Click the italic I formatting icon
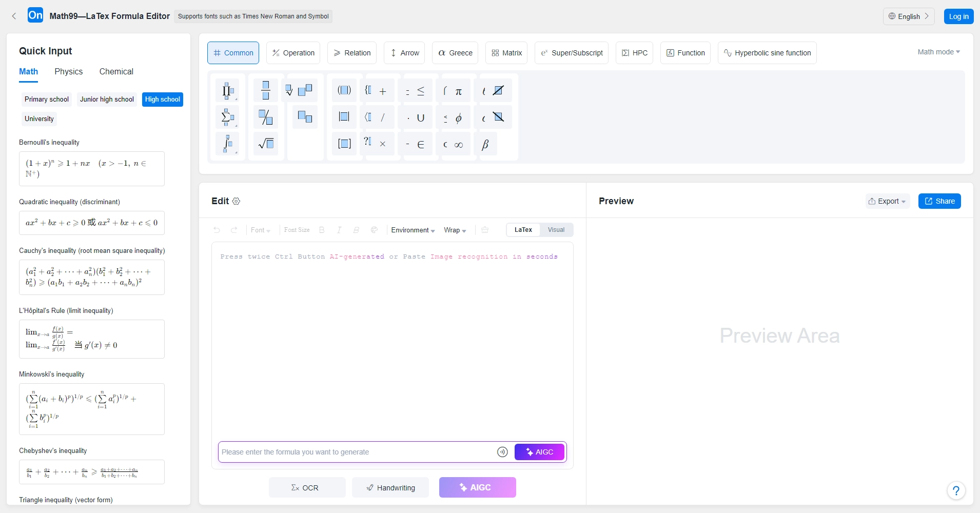Viewport: 980px width, 513px height. 339,230
